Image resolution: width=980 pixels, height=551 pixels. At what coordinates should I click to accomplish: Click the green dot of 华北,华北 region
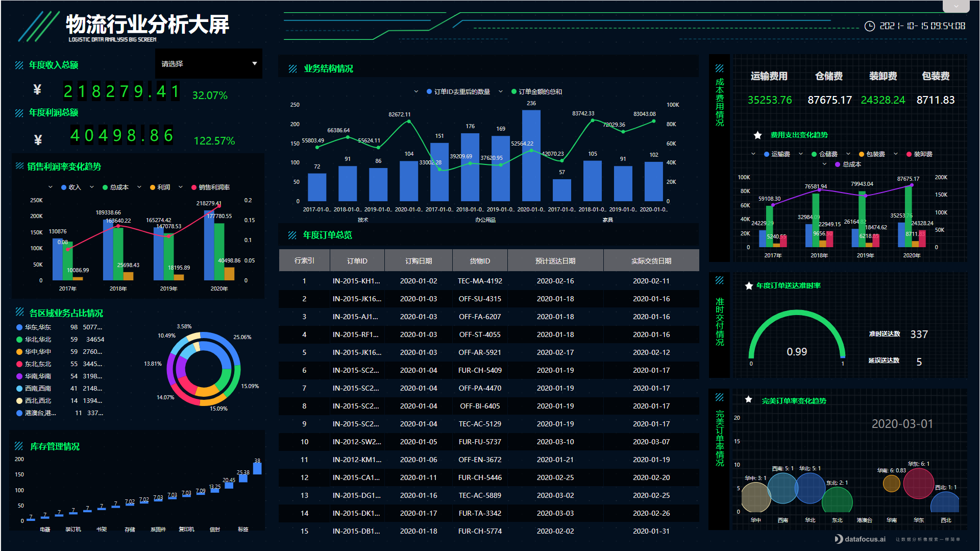click(x=19, y=340)
